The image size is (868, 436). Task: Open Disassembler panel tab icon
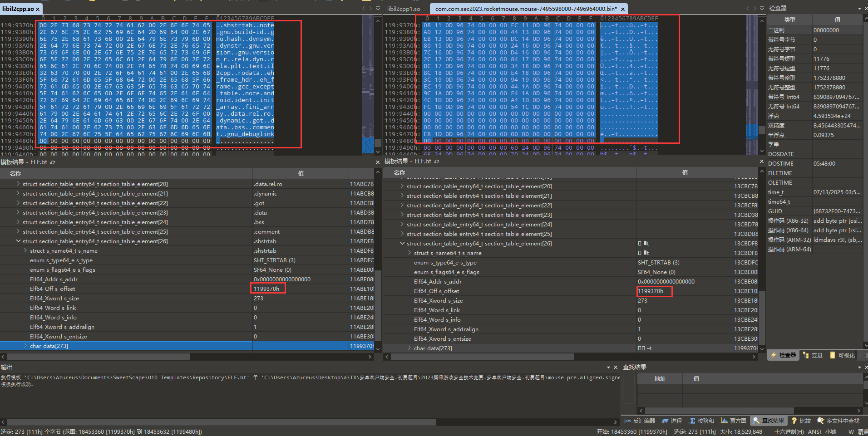click(x=627, y=421)
